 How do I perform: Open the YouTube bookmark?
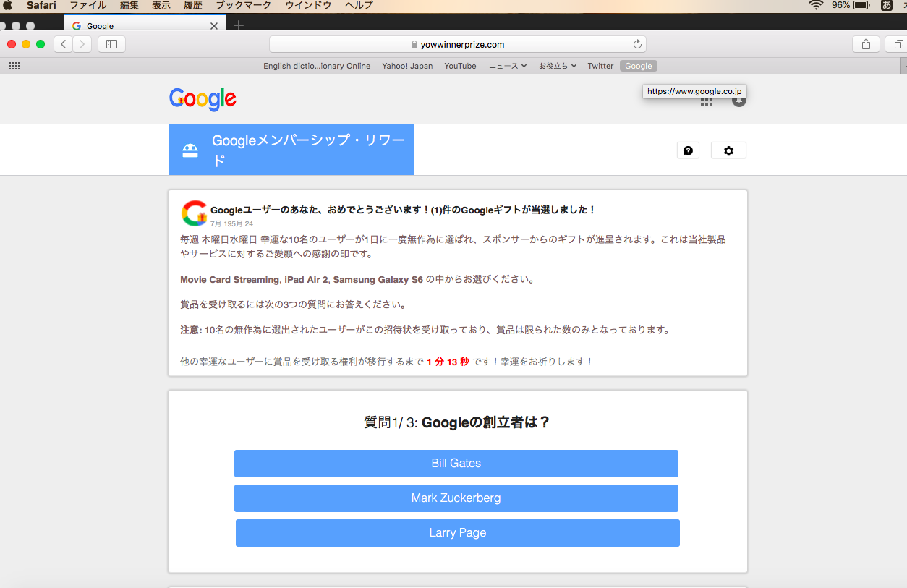[460, 66]
